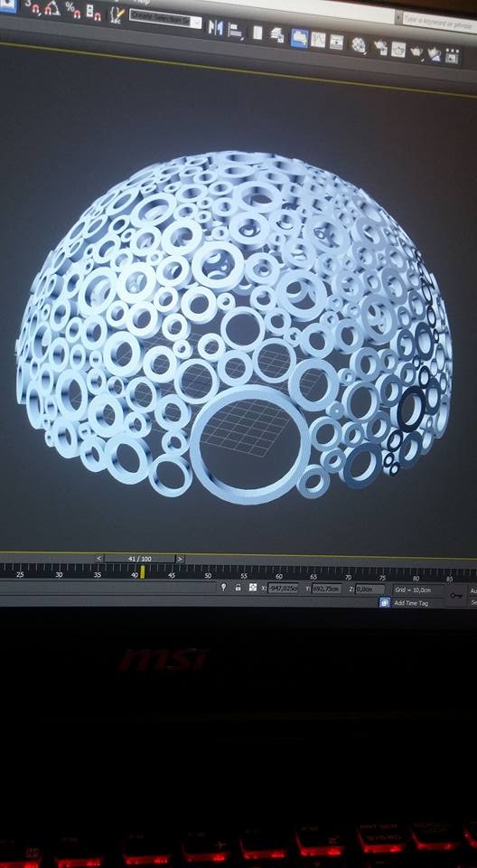The height and width of the screenshot is (868, 477).
Task: Step the time slider forward with right arrow
Action: click(x=180, y=559)
